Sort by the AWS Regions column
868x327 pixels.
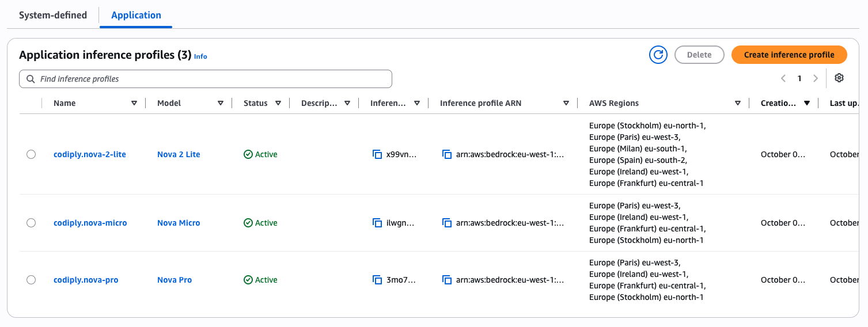[x=738, y=104]
